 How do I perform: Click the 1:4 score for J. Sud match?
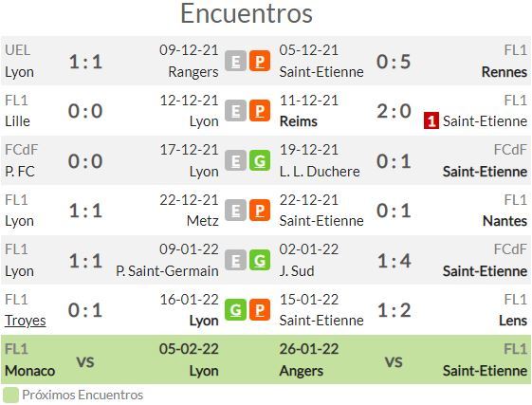[394, 261]
